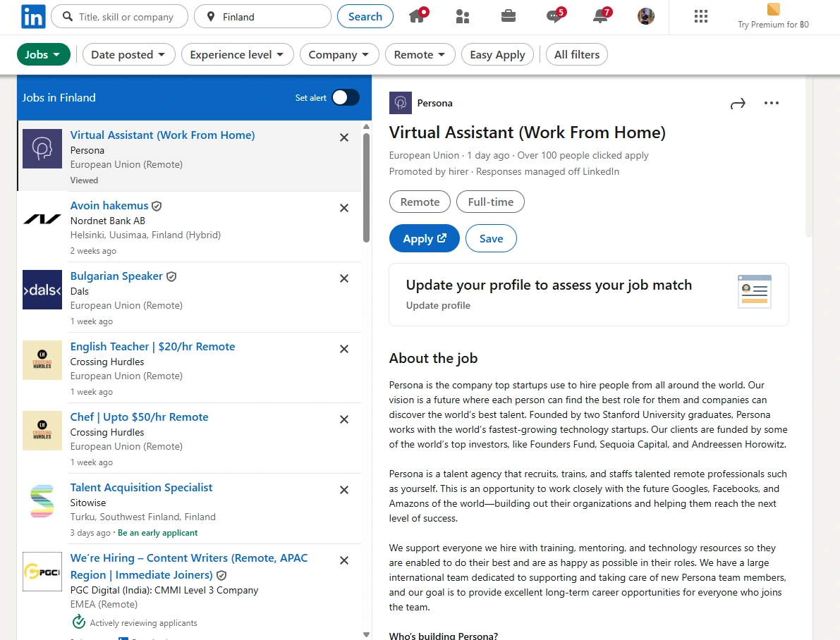Open the Company filter dropdown
840x640 pixels.
(x=339, y=55)
